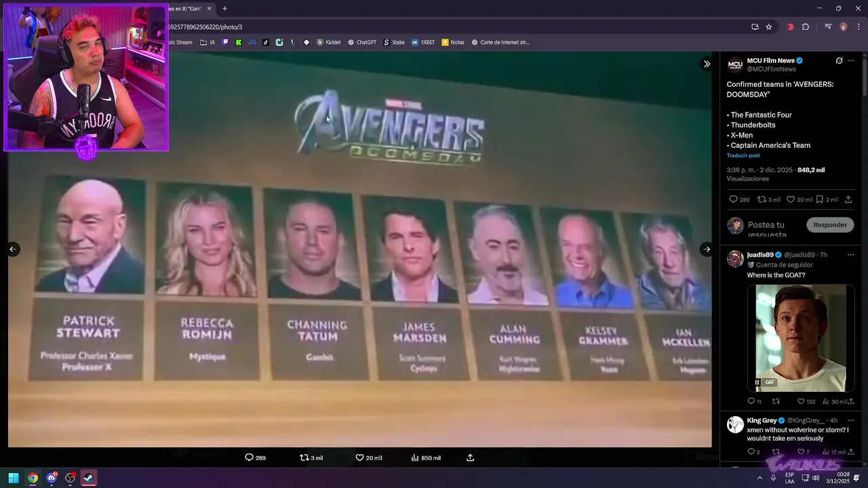The height and width of the screenshot is (488, 868).
Task: Click the share icon below the photo
Action: tap(470, 457)
